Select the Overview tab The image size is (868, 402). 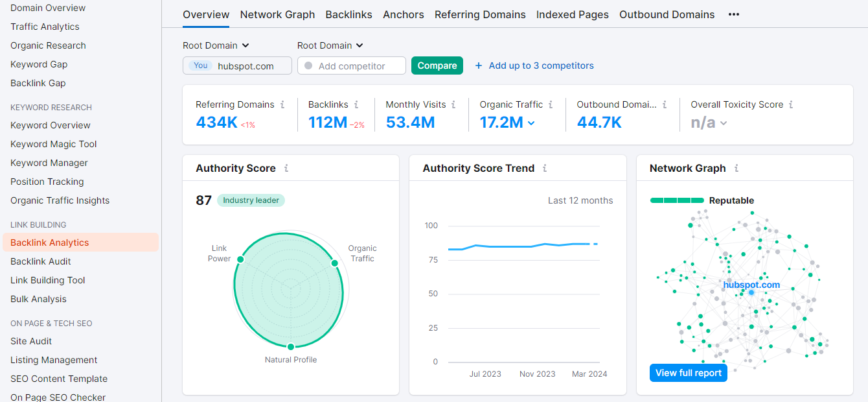206,14
